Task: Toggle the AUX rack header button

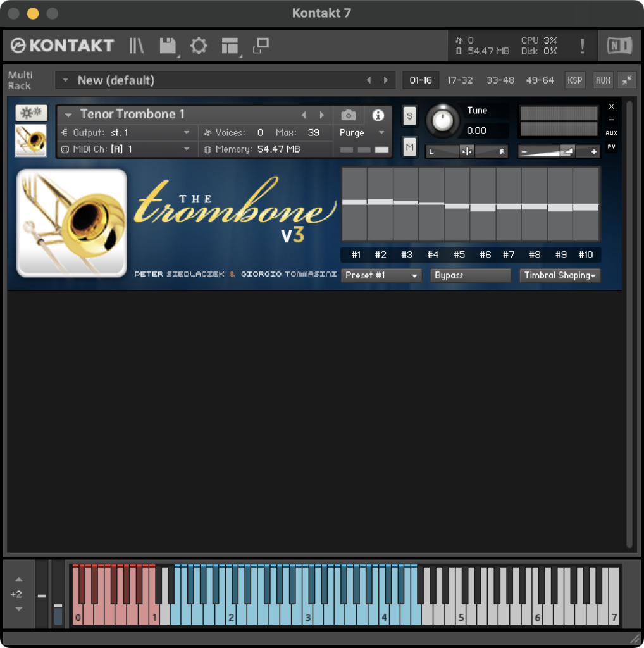Action: point(603,80)
